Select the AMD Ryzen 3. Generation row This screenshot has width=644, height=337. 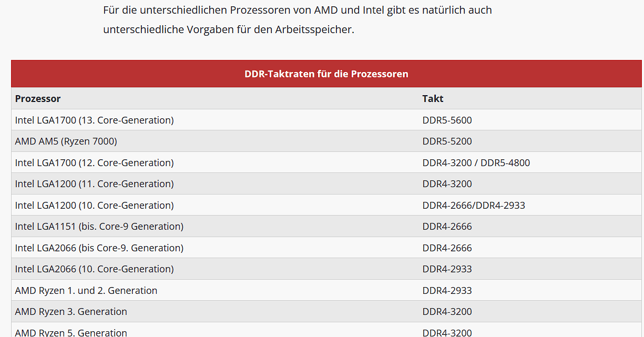point(326,311)
